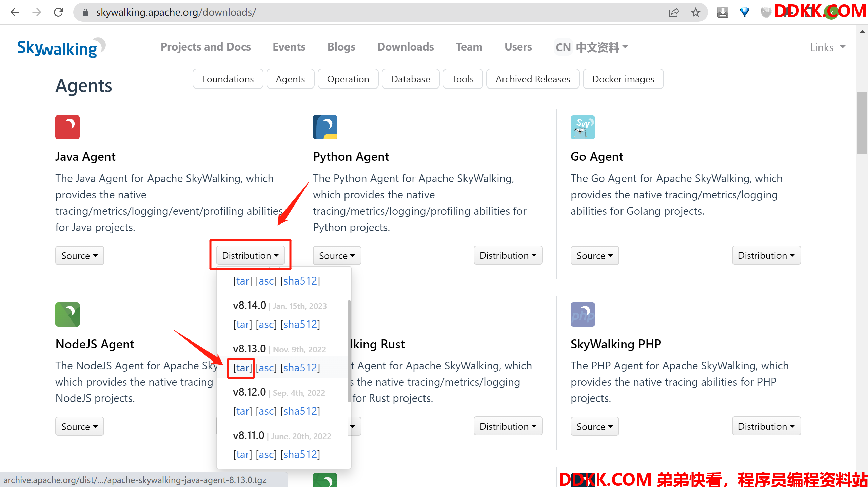Screen dimensions: 868x487
Task: Select the v8.14.0 version label
Action: pyautogui.click(x=250, y=305)
